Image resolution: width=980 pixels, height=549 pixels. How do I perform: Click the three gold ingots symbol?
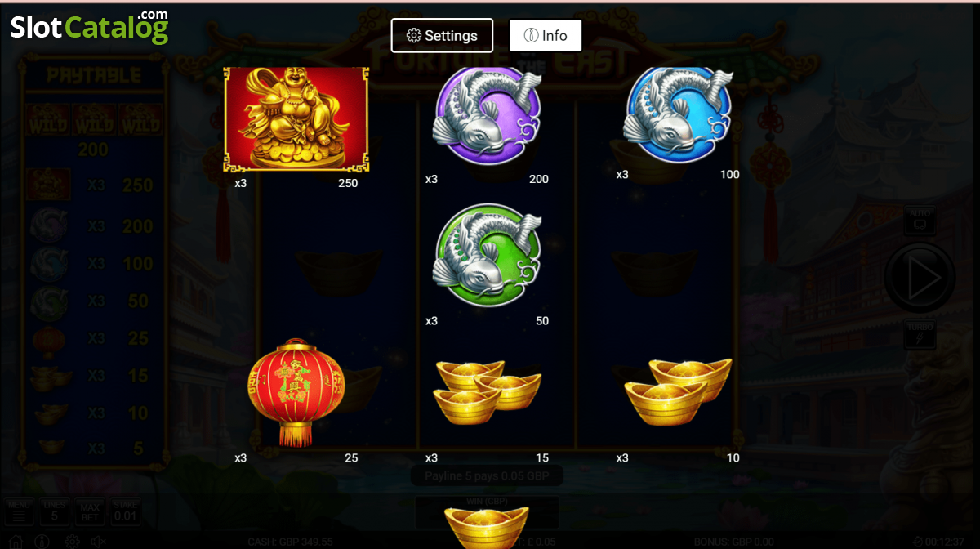coord(488,392)
